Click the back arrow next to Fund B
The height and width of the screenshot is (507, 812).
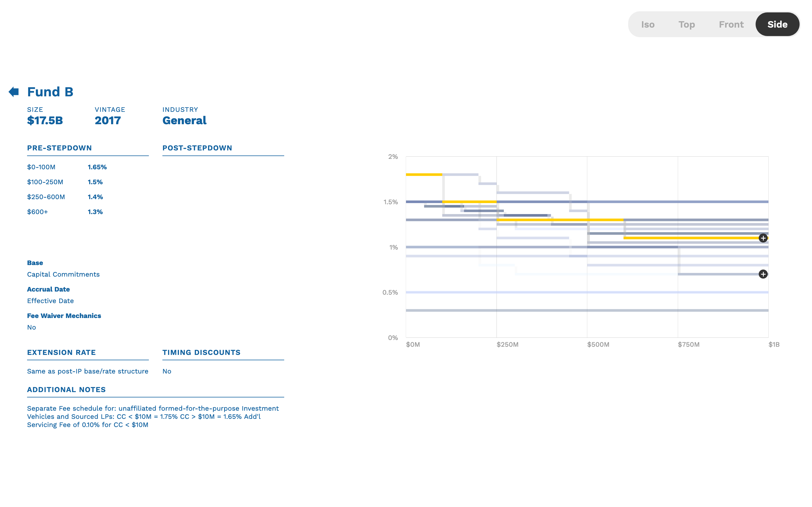pos(14,92)
